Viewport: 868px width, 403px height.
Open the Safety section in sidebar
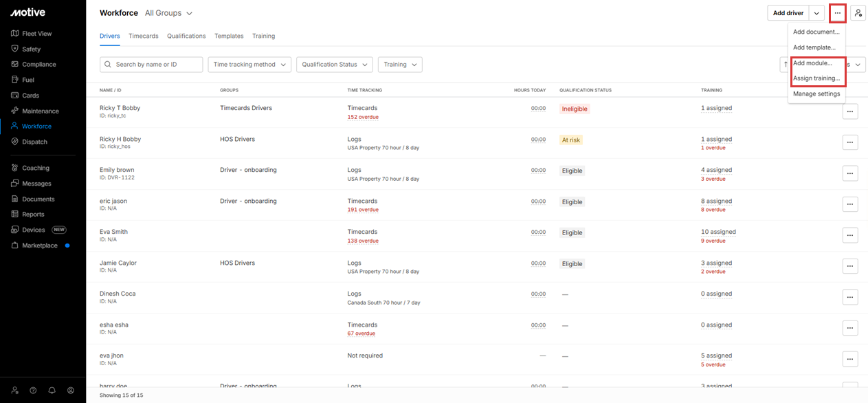(31, 49)
